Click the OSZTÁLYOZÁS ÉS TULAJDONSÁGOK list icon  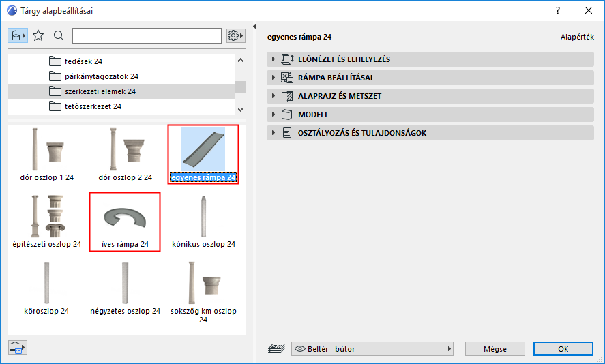pyautogui.click(x=287, y=133)
